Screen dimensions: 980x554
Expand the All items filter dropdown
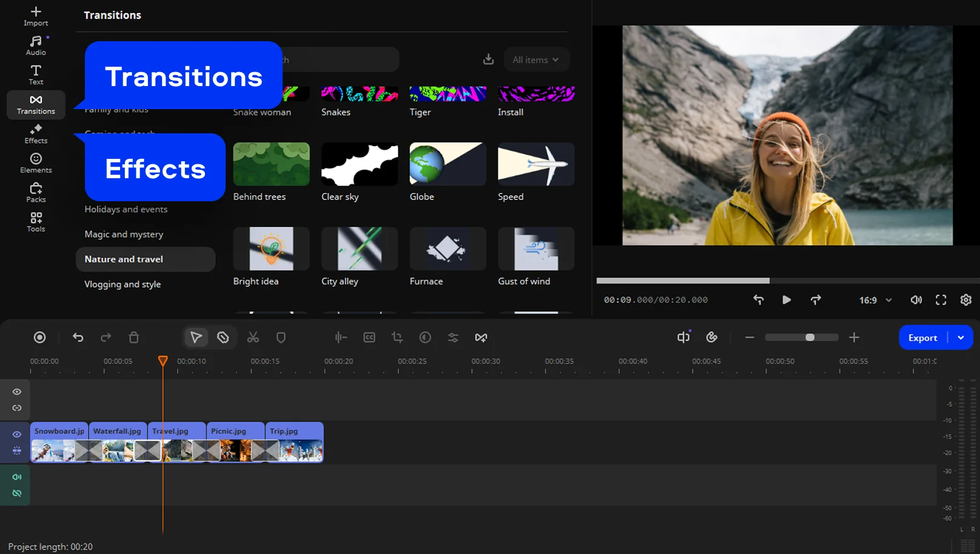click(x=535, y=60)
